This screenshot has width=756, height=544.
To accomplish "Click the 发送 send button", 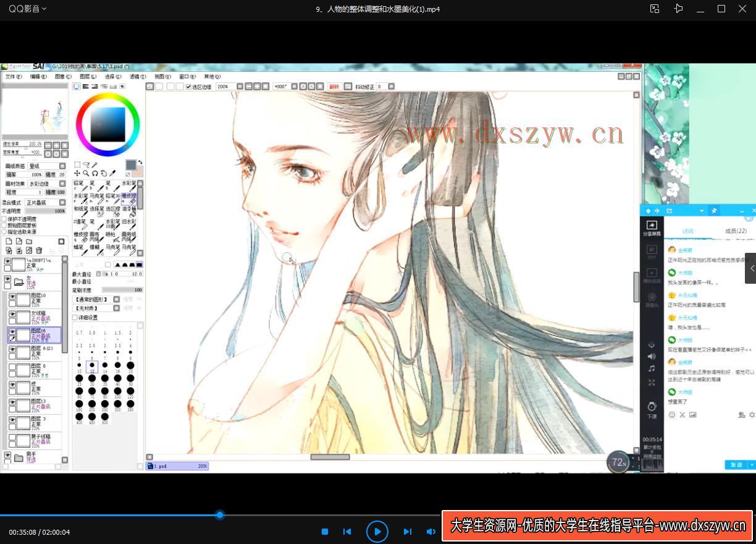I will pos(736,465).
